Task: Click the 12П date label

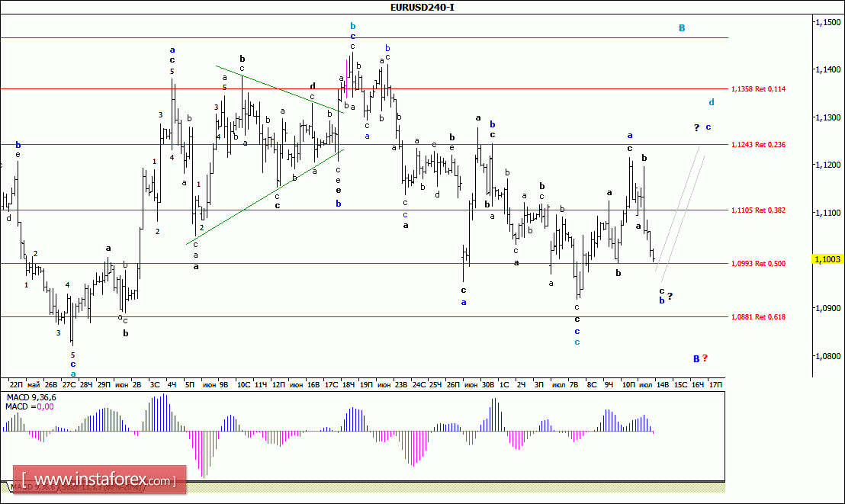Action: tap(278, 384)
